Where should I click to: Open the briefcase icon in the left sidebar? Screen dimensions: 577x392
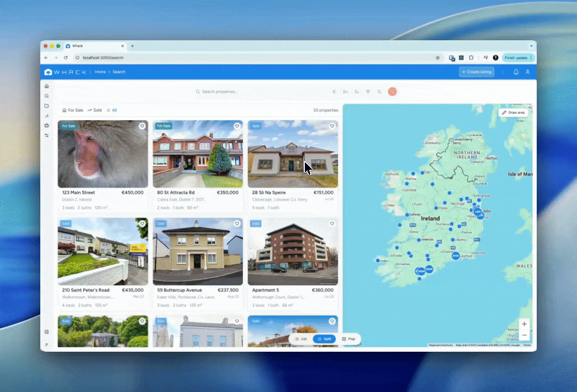[x=47, y=126]
